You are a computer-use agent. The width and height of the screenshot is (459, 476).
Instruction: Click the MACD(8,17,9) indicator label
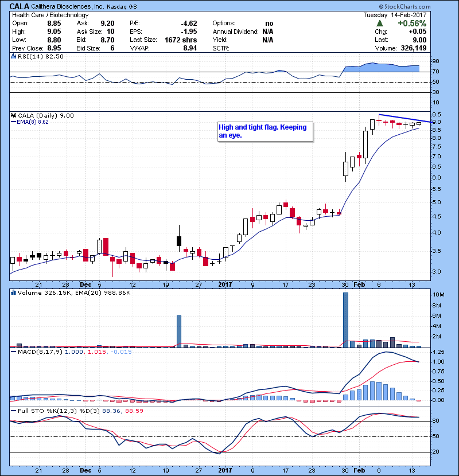(41, 352)
